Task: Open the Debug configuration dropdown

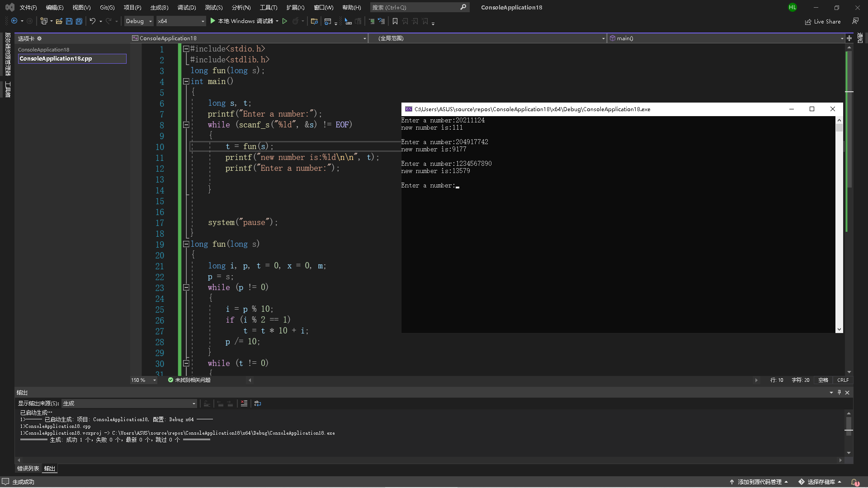Action: click(x=139, y=21)
